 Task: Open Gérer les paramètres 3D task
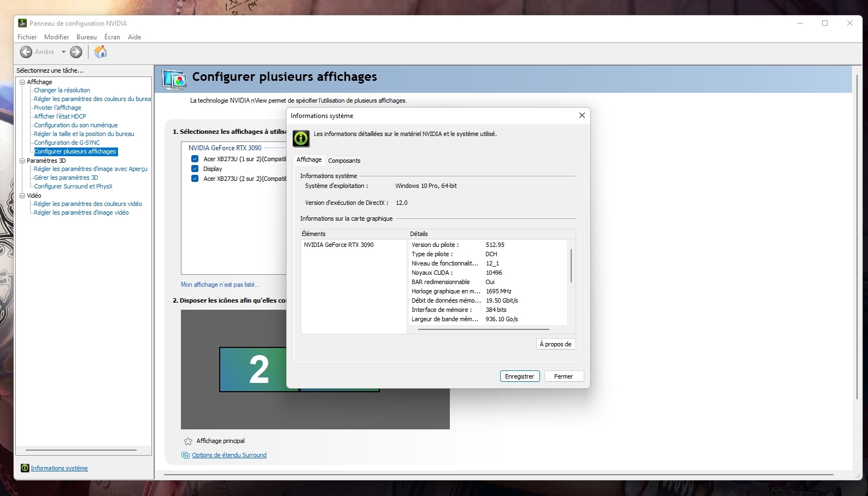point(66,178)
